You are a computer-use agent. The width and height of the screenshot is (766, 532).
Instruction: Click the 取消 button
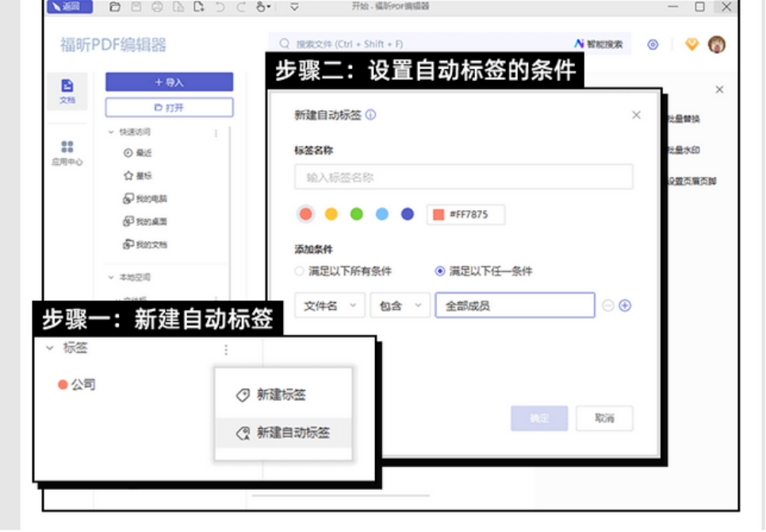[604, 418]
